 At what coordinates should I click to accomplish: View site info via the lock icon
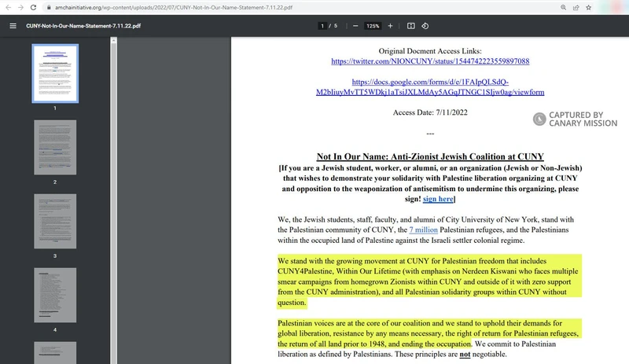(x=49, y=7)
